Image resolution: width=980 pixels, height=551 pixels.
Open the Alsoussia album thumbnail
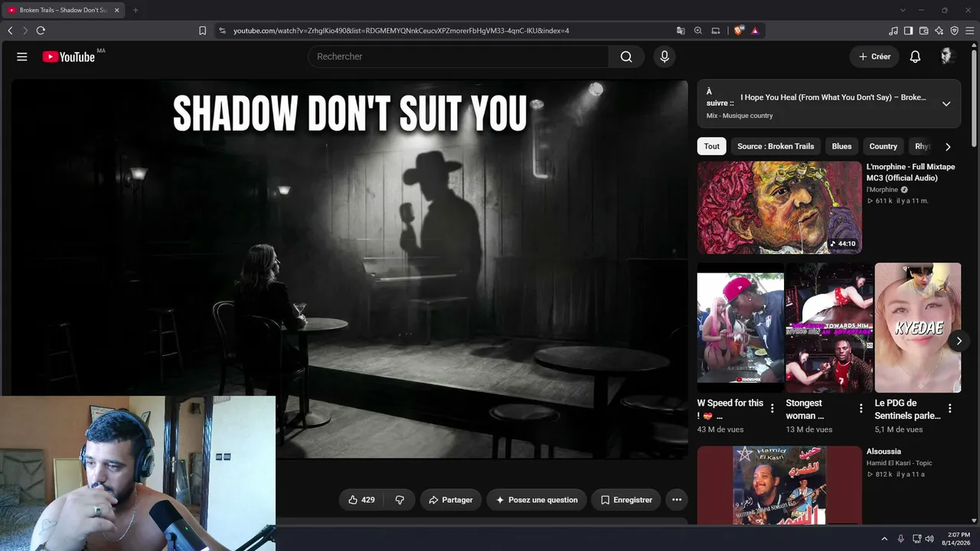click(x=779, y=485)
